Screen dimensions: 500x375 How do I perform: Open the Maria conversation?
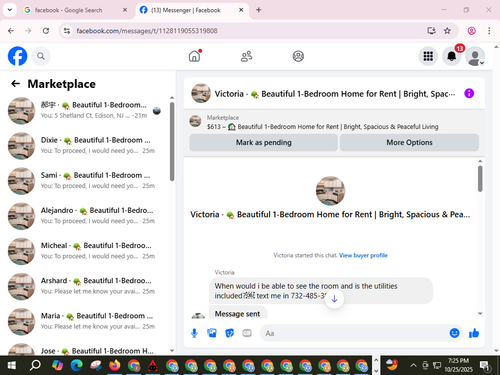pos(85,321)
